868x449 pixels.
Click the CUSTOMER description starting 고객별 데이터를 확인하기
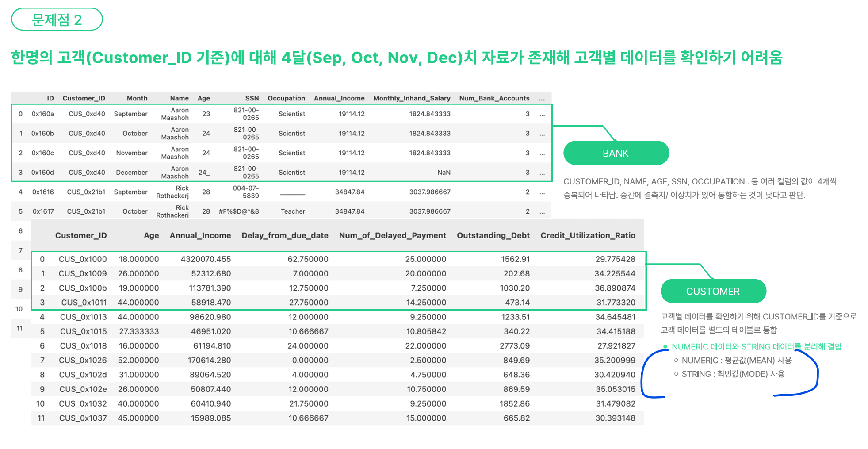(759, 323)
